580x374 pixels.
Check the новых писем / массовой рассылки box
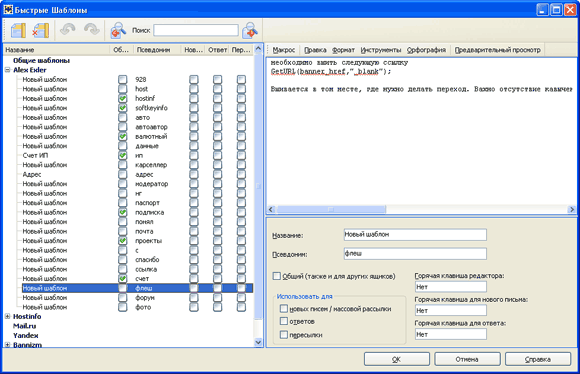(x=284, y=309)
